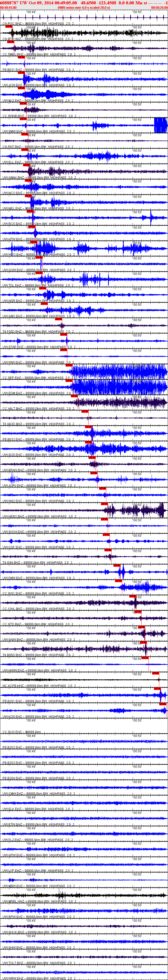Click the RMS noise scaling note
This screenshot has height=980, width=168.
click(84, 7)
